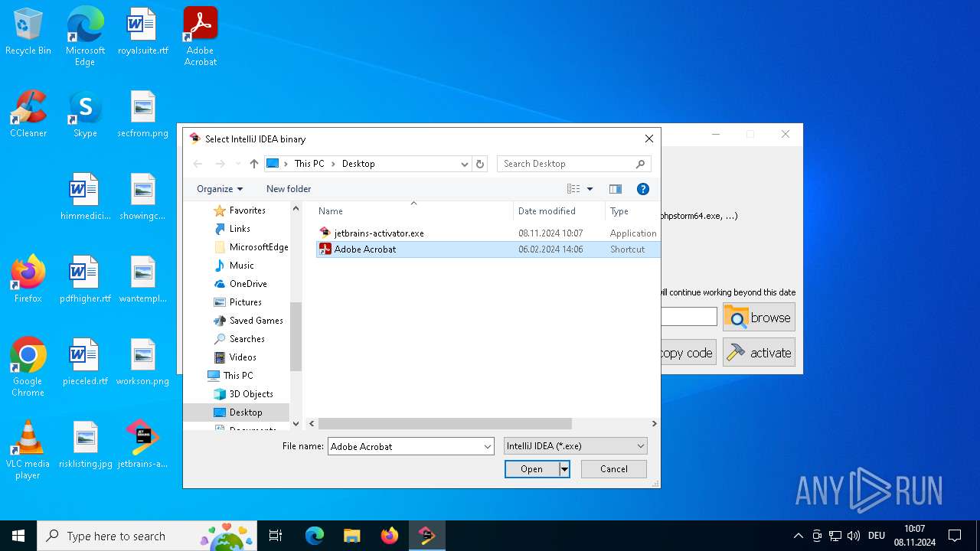Open File Explorer from the taskbar
The image size is (980, 551).
pos(351,536)
